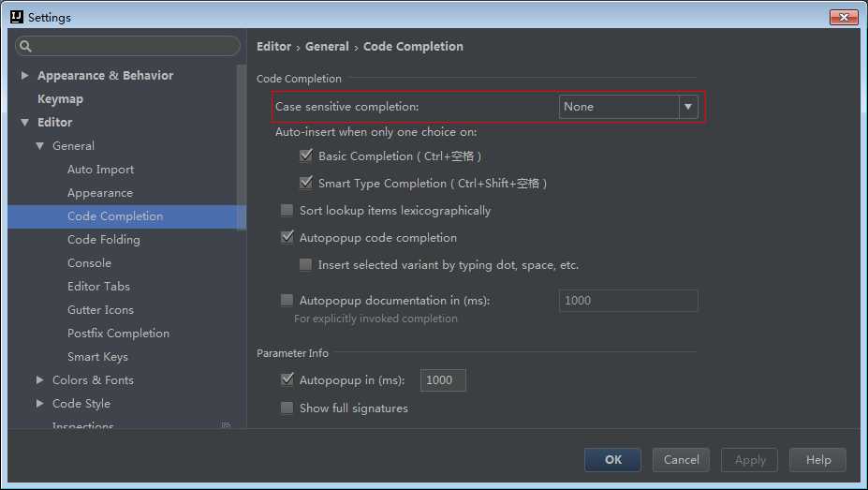Click the Code Completion section header
The image size is (868, 490).
[x=299, y=79]
